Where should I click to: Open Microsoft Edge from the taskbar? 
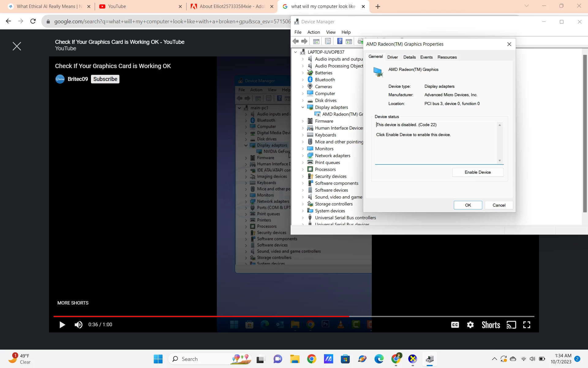pos(379,359)
